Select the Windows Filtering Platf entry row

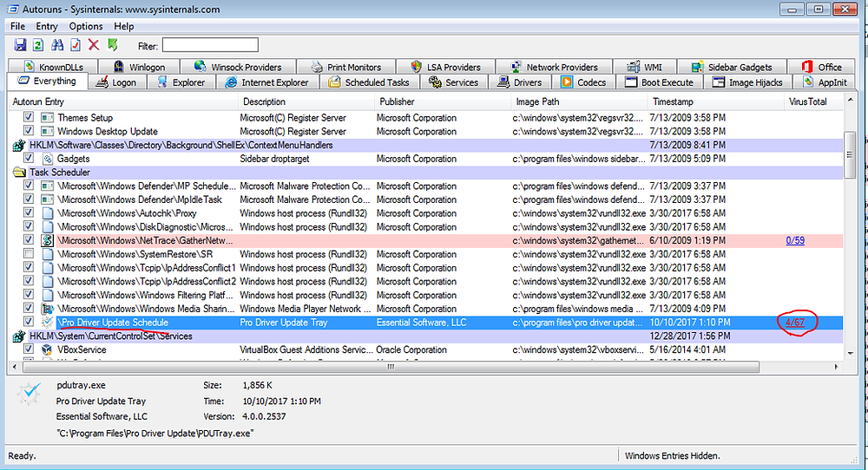point(426,296)
